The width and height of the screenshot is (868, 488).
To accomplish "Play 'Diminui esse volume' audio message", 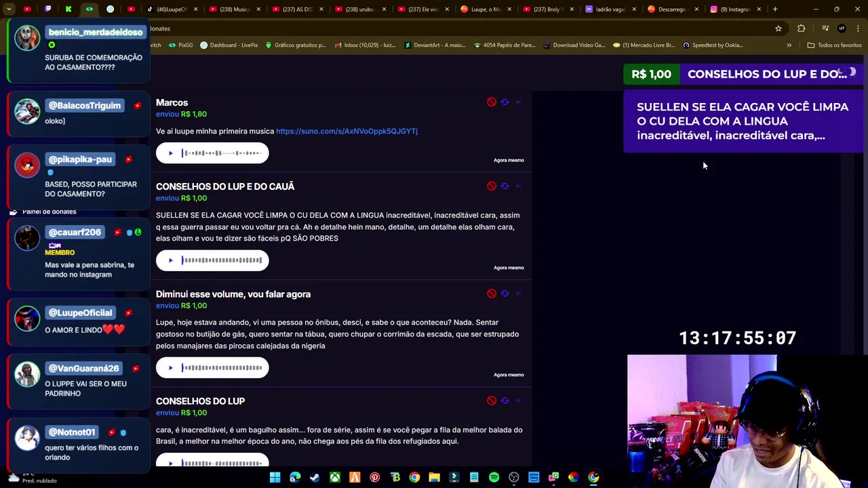I will tap(170, 367).
